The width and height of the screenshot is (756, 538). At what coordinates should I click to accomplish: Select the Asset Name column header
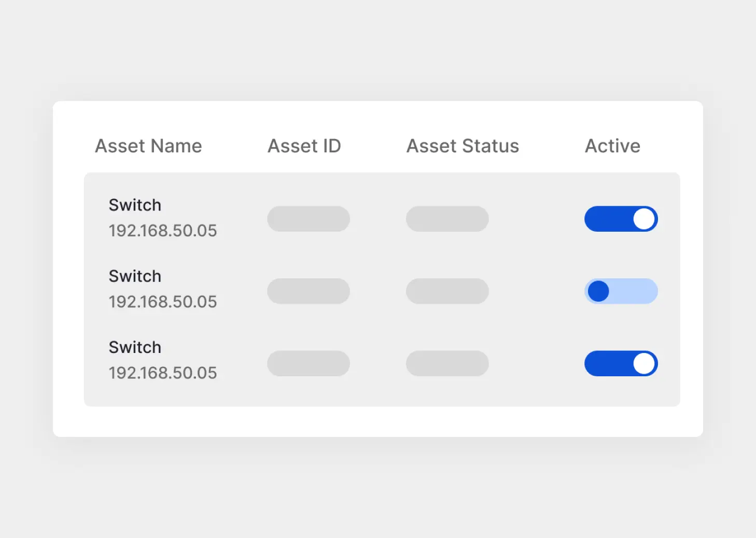point(148,146)
